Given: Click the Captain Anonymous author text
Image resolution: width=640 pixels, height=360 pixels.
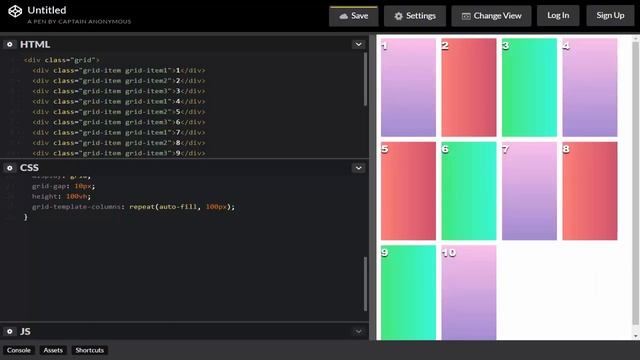Looking at the screenshot, I should pyautogui.click(x=79, y=22).
